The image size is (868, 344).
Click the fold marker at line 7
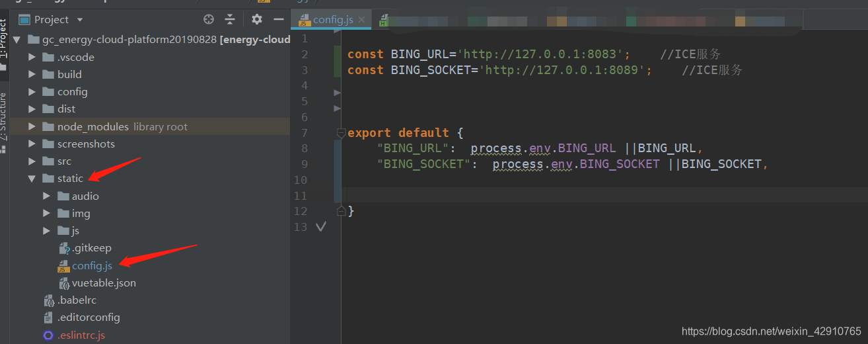click(x=341, y=132)
